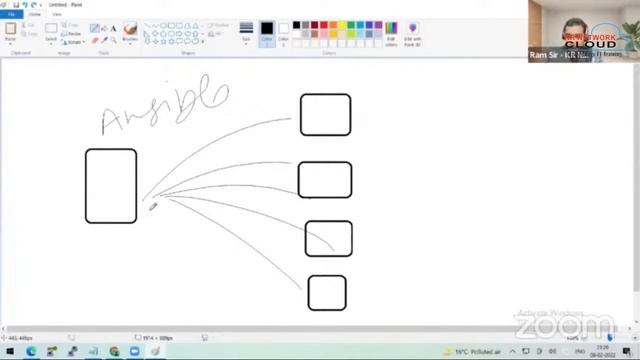Pick the black color swatch
Screen dimensions: 640x360
coord(296,25)
